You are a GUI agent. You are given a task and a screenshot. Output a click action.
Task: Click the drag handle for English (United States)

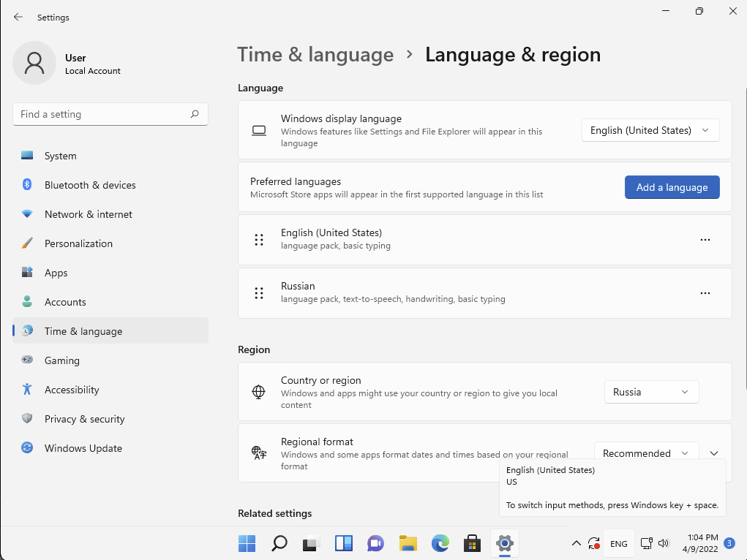pyautogui.click(x=259, y=240)
